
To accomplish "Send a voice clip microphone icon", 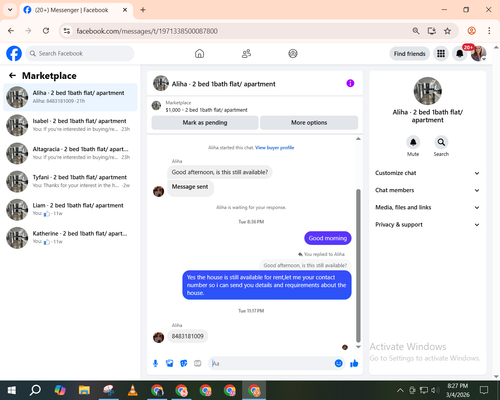I will [155, 363].
